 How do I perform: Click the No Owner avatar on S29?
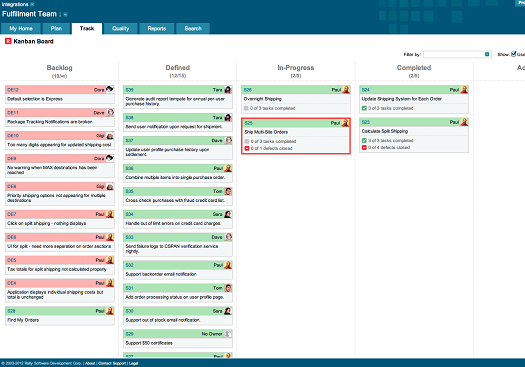[228, 334]
